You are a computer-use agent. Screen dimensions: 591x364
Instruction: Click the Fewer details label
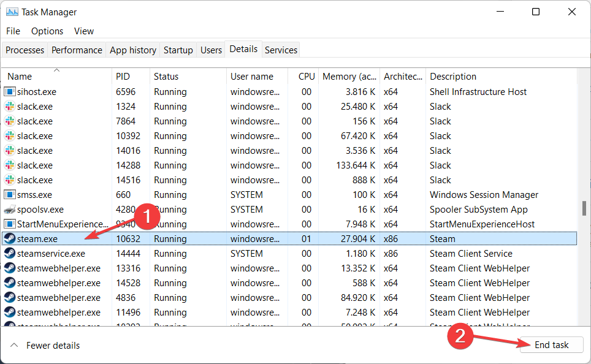53,346
